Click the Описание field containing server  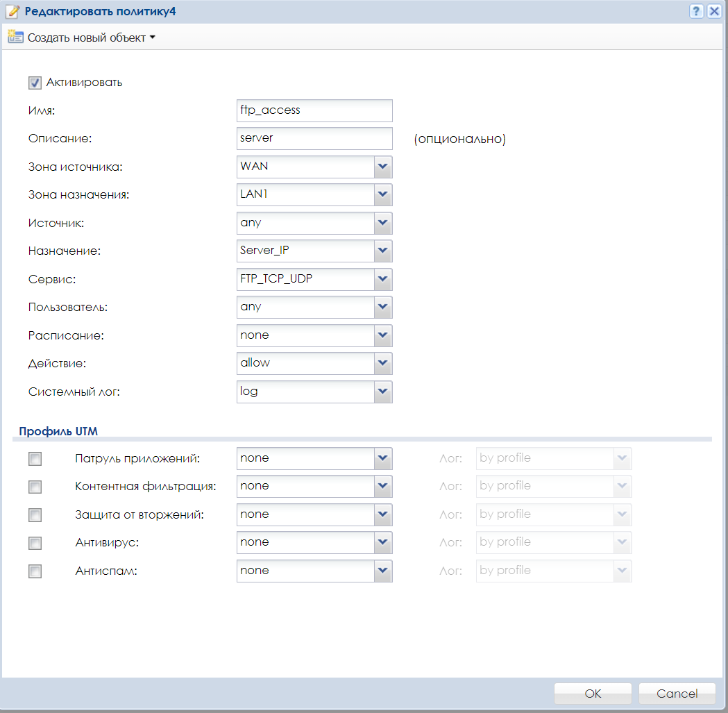tap(314, 138)
